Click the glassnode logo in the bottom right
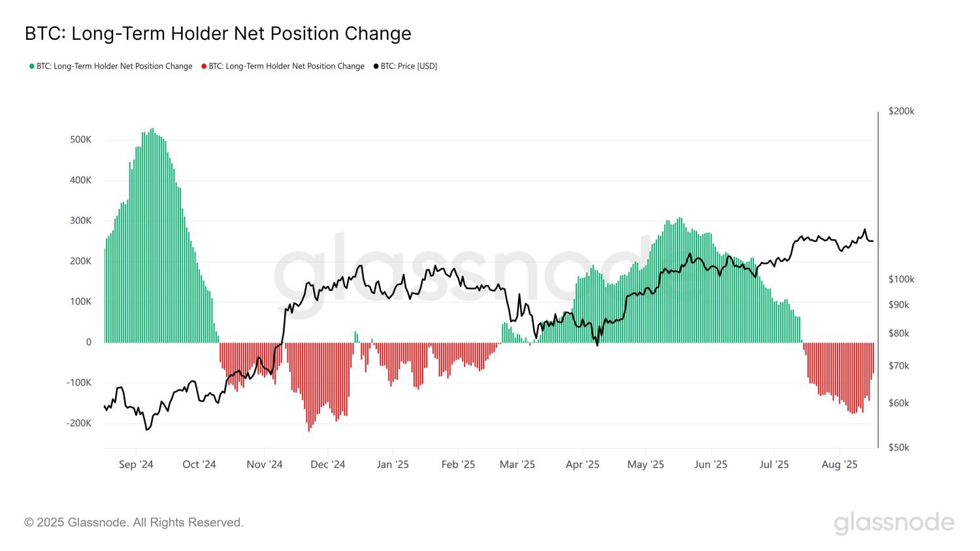 point(894,522)
